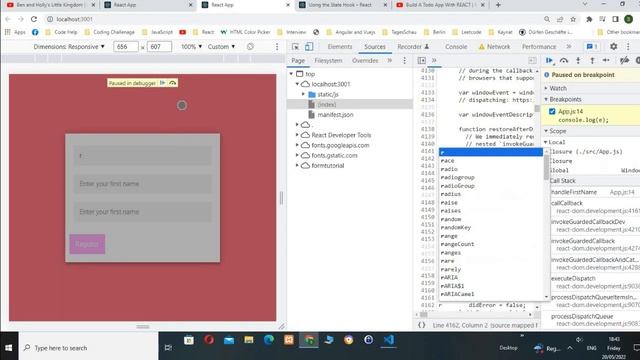Click the Windows taskbar search box
640x360 pixels.
point(88,348)
